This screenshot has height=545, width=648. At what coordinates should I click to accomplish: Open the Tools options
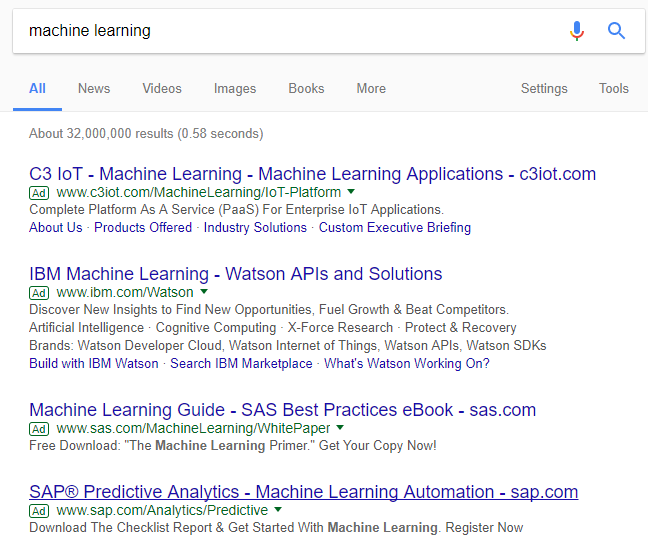(x=614, y=88)
